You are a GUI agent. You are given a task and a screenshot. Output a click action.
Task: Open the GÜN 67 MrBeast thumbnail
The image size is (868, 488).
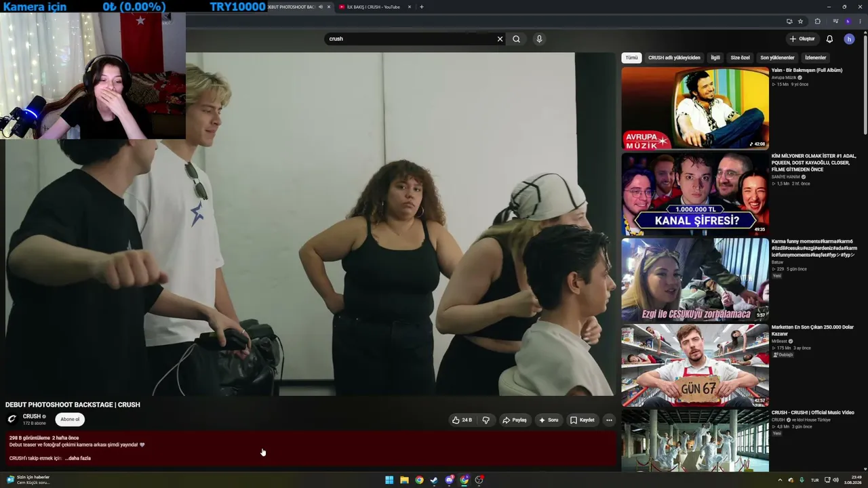coord(695,365)
